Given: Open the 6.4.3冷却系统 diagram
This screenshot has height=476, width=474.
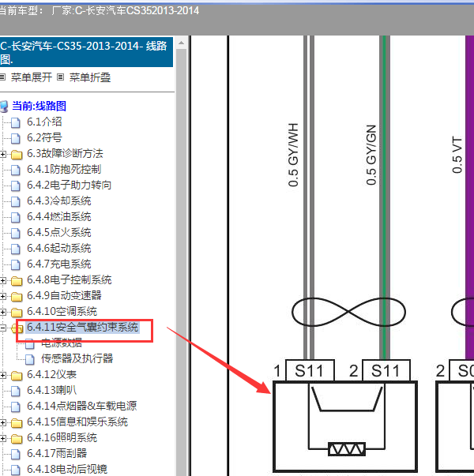Looking at the screenshot, I should point(59,201).
